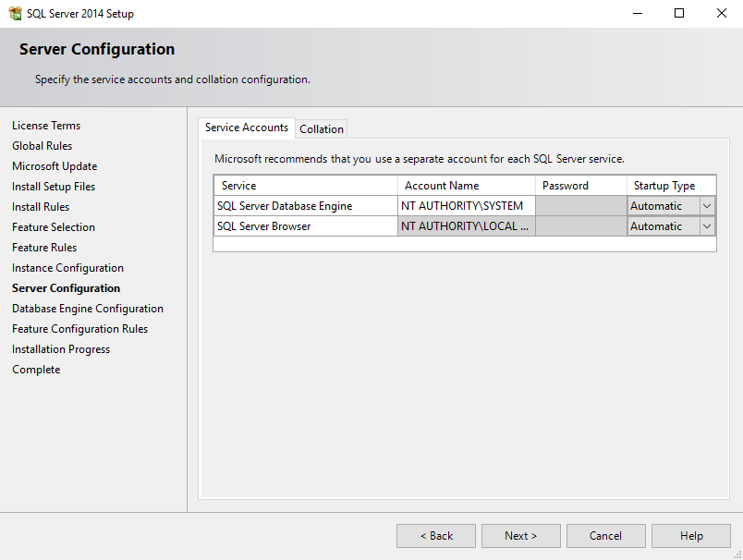Click Feature Selection step
743x560 pixels.
pos(54,227)
